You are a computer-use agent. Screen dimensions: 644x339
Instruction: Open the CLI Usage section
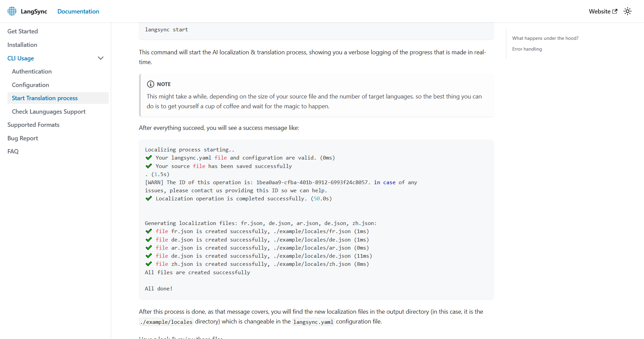(x=21, y=58)
